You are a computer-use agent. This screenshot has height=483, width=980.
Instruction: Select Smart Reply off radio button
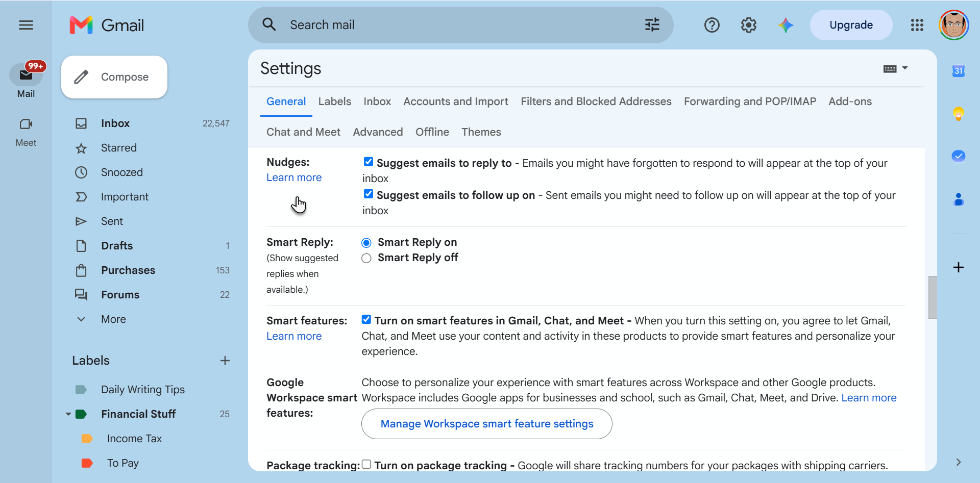click(x=366, y=258)
